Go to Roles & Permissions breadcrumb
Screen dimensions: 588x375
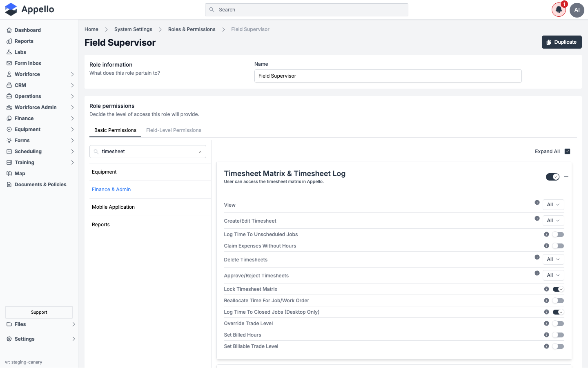point(192,29)
